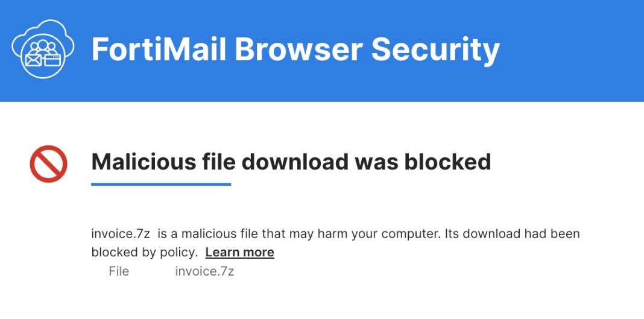Click the FortiMail Browser Security title
This screenshot has height=319, width=644.
pyautogui.click(x=295, y=49)
